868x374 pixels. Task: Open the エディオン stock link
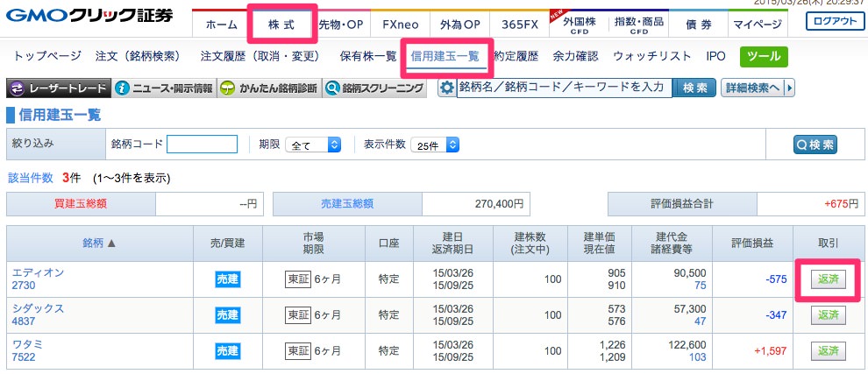(x=39, y=272)
